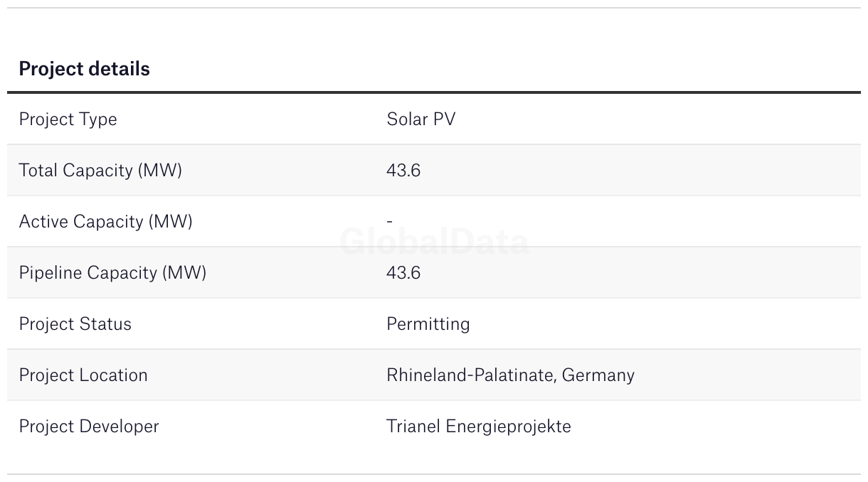Select the Project Status label
The image size is (868, 482).
click(x=75, y=324)
